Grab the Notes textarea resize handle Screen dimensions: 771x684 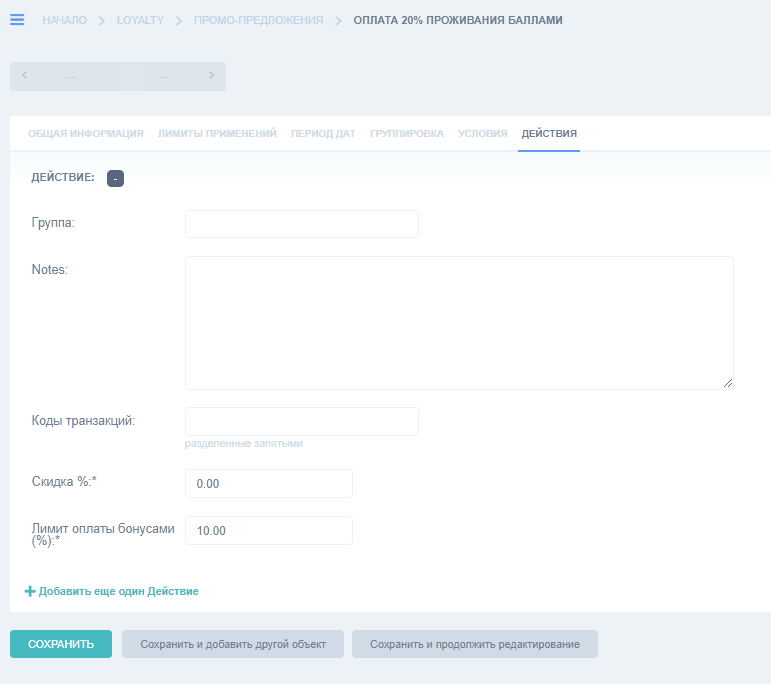tap(728, 384)
